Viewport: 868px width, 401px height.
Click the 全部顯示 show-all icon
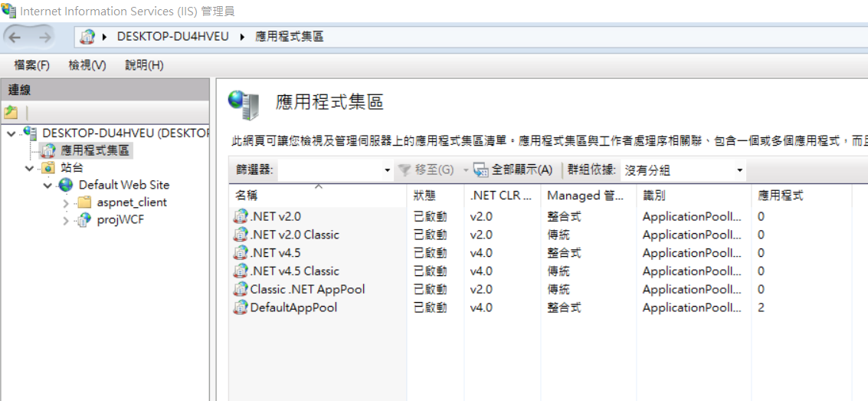coord(480,170)
